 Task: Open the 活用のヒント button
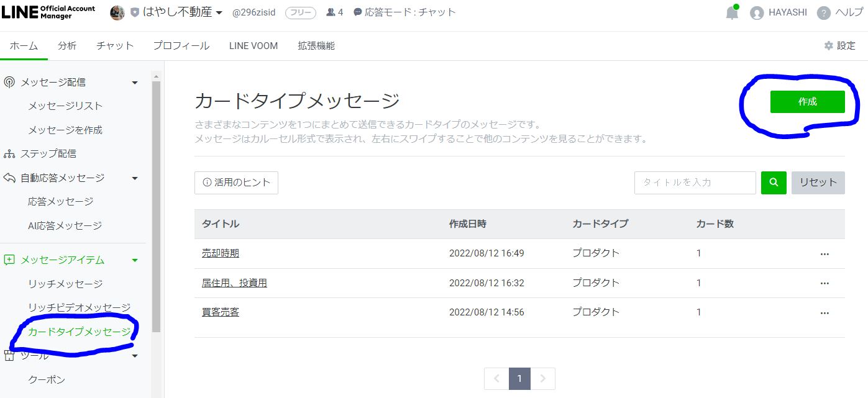pyautogui.click(x=236, y=183)
